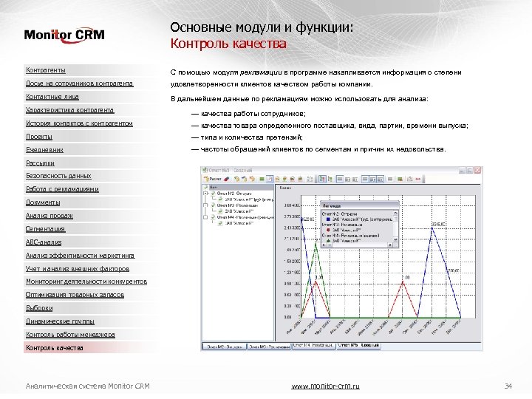
Task: Open the 'Проекты' sidebar link
Action: pyautogui.click(x=39, y=137)
